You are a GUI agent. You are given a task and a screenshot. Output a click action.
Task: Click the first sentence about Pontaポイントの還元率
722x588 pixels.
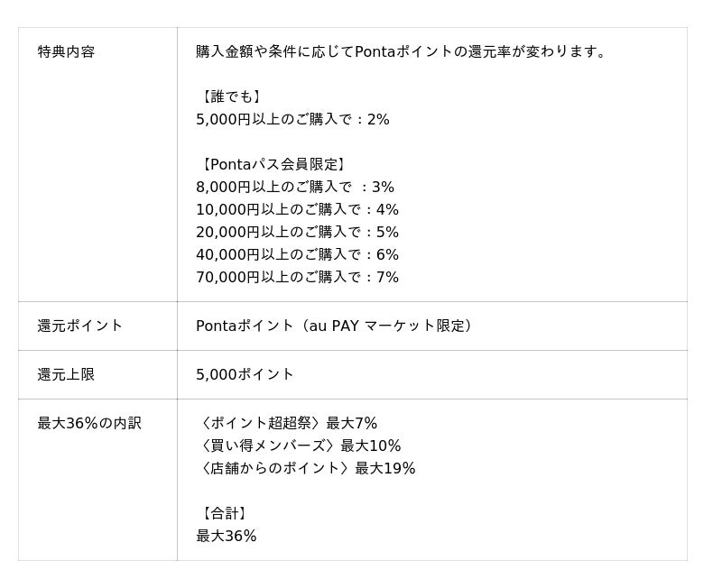[x=401, y=51]
